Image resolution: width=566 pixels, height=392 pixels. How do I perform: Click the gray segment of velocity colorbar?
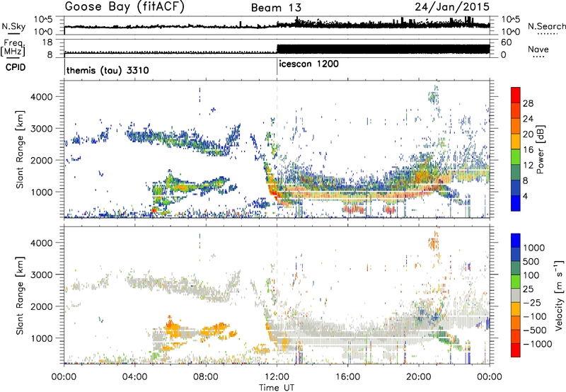pos(516,295)
